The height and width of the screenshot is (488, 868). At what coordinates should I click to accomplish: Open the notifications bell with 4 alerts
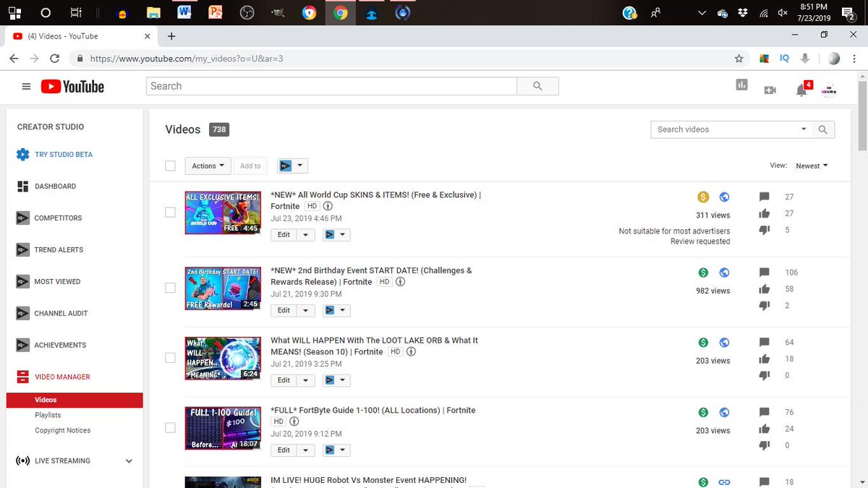801,90
